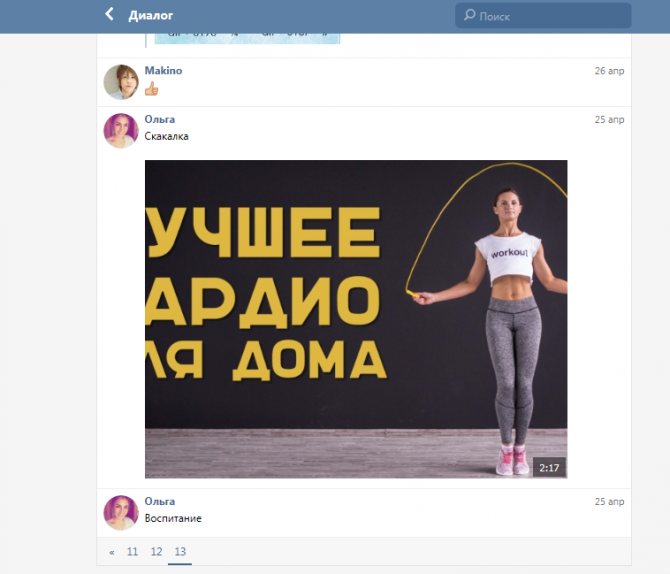670x574 pixels.
Task: Open the Диалог header title
Action: [151, 16]
